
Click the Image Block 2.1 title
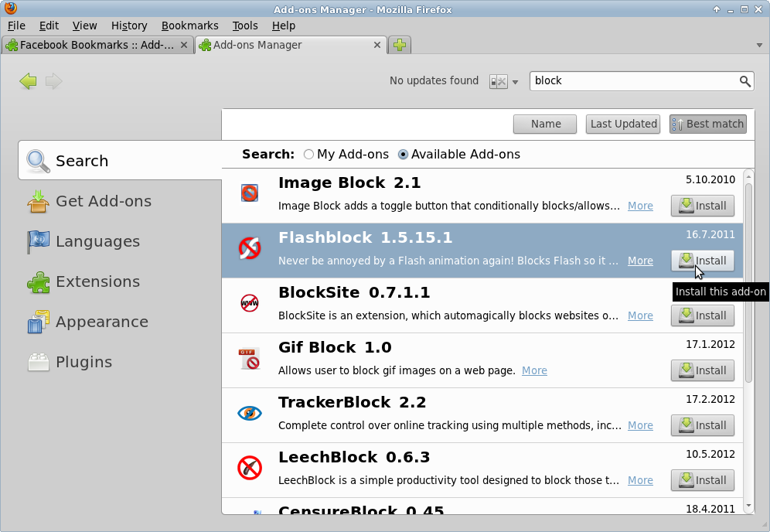[x=349, y=182]
